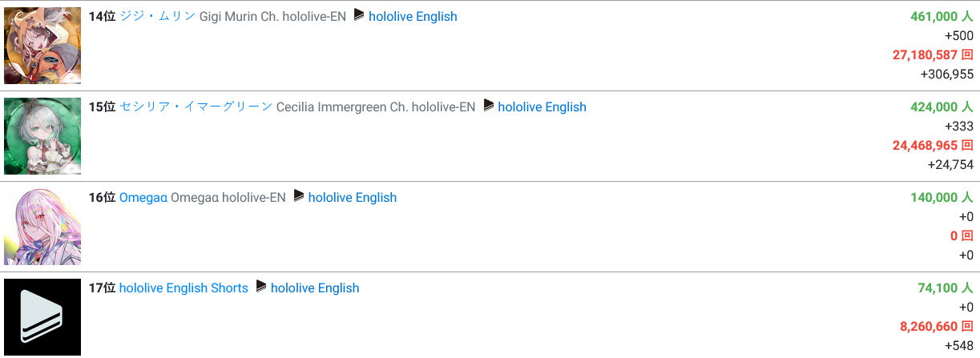This screenshot has width=980, height=358.
Task: Click the hololive English group link for rank 17
Action: 315,288
